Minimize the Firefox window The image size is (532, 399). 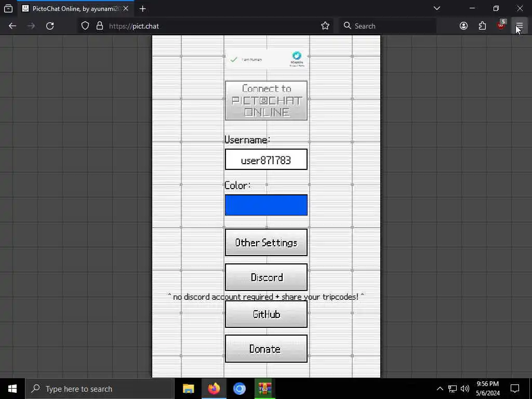click(x=472, y=8)
